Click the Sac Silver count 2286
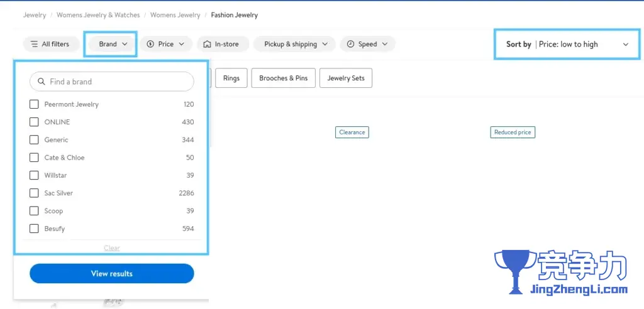The image size is (644, 309). [186, 193]
